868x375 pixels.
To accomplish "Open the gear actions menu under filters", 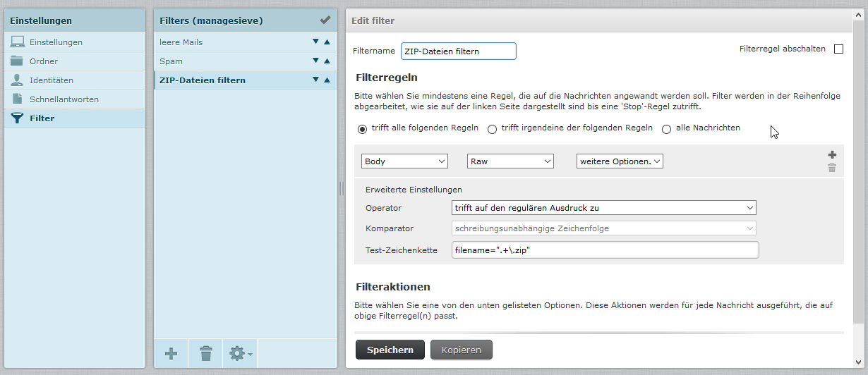I will click(240, 353).
